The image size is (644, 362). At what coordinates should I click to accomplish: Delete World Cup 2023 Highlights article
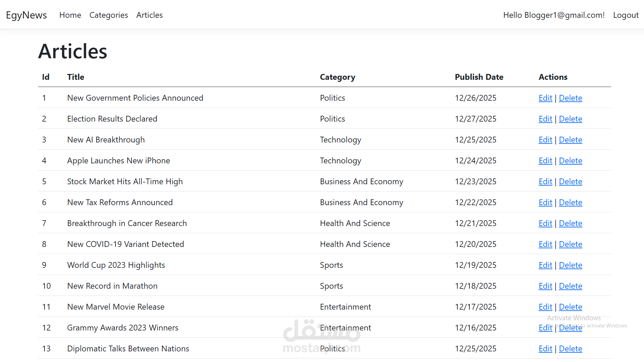pyautogui.click(x=570, y=265)
